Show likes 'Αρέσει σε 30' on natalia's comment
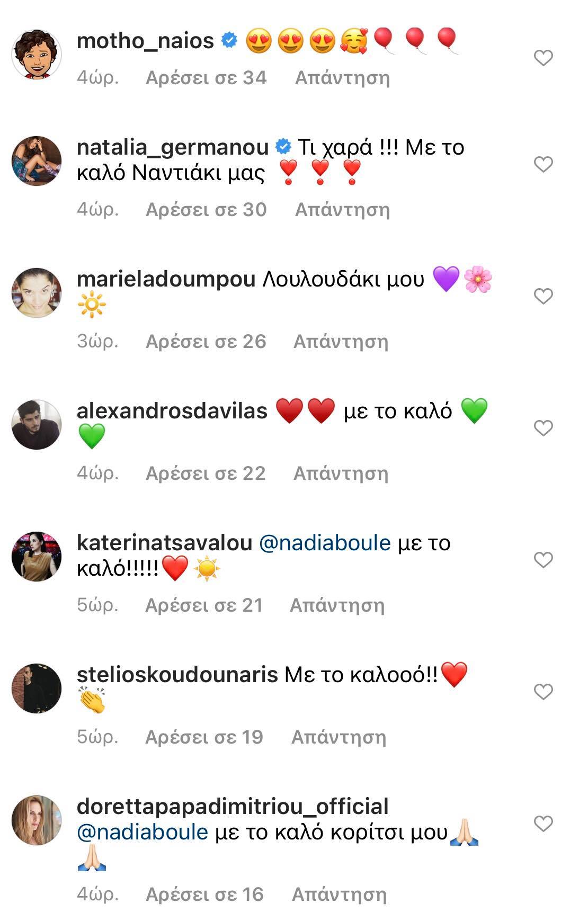This screenshot has height=912, width=588. tap(206, 210)
